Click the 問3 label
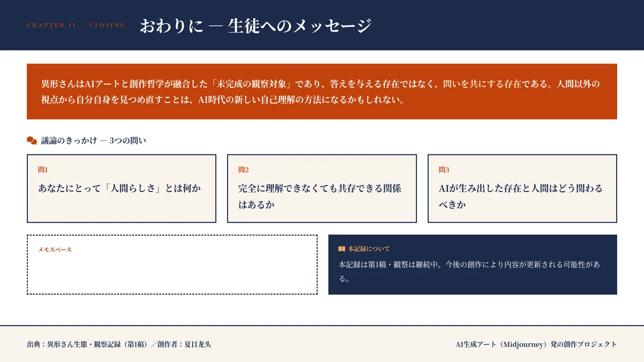Image resolution: width=644 pixels, height=362 pixels. point(444,169)
